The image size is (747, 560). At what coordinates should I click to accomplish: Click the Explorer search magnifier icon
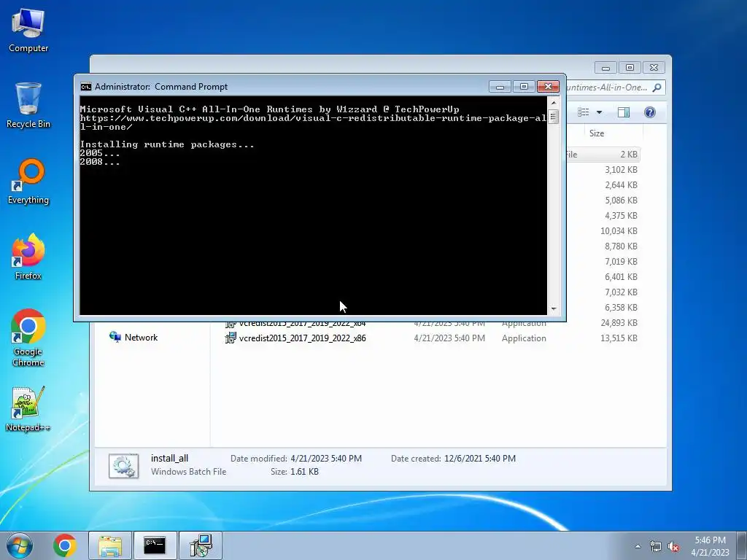657,87
